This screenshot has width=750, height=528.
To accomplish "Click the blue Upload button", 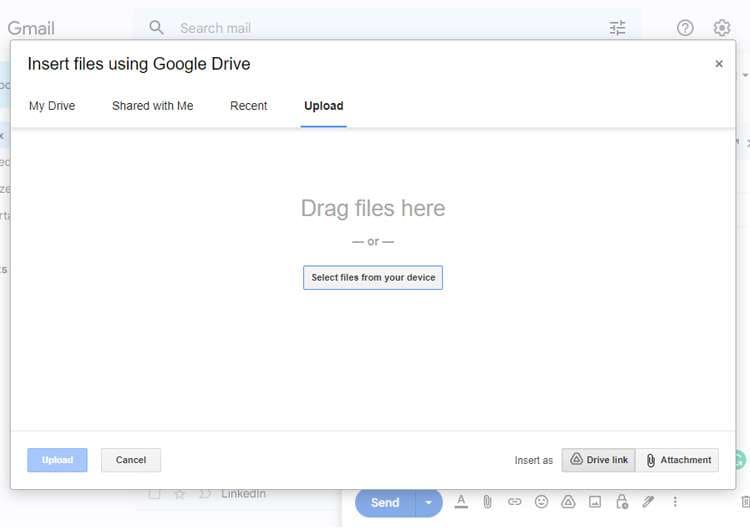I will point(57,460).
